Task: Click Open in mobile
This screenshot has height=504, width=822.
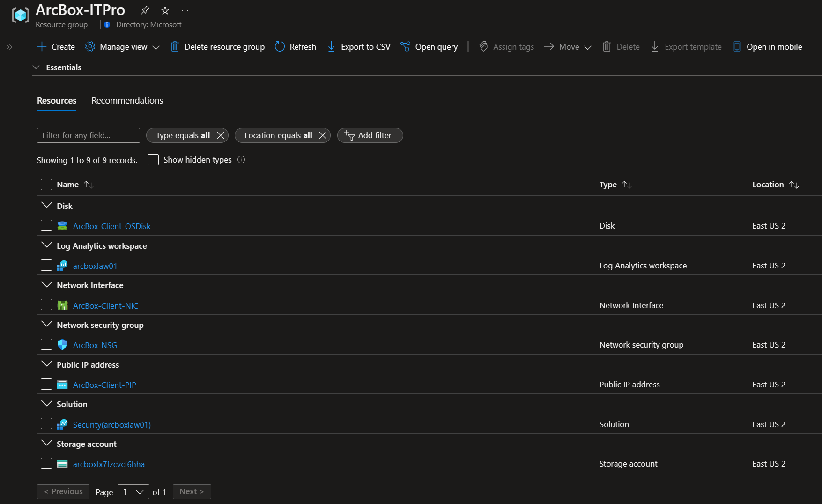Action: pyautogui.click(x=767, y=47)
